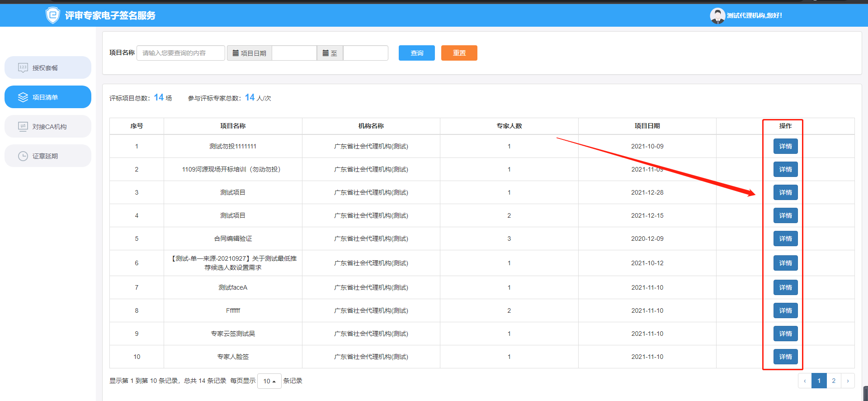Click project name 测试勿投1111111
Viewport: 868px width, 401px height.
point(233,146)
